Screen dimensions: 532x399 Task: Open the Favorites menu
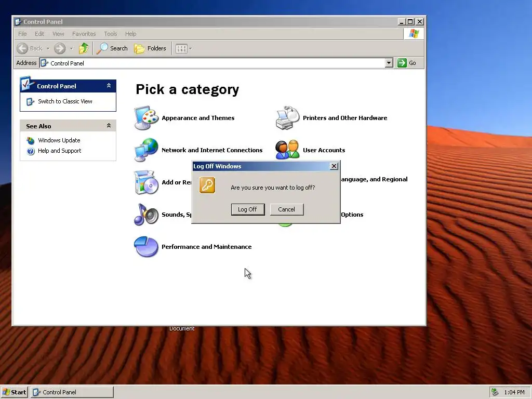pyautogui.click(x=84, y=34)
